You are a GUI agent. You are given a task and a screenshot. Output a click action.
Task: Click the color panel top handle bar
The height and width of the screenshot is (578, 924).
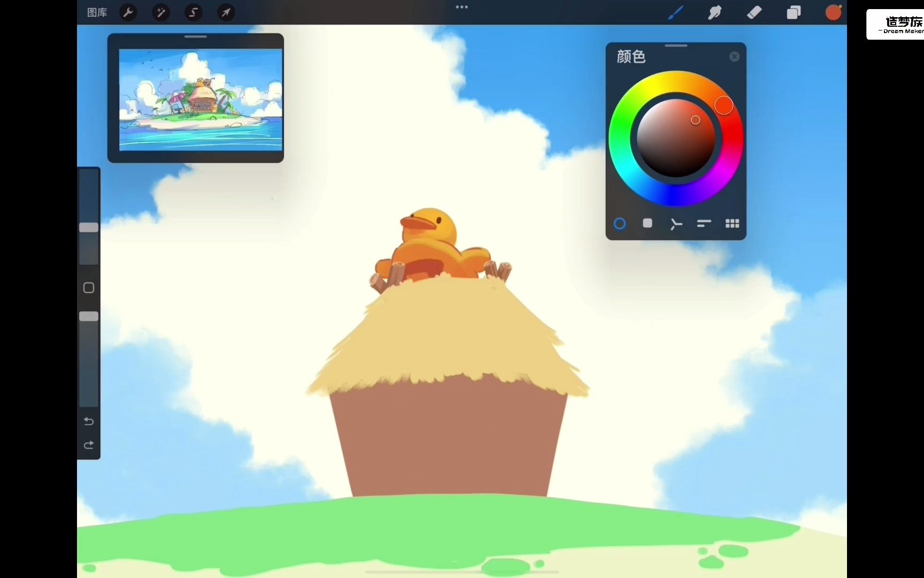[676, 45]
